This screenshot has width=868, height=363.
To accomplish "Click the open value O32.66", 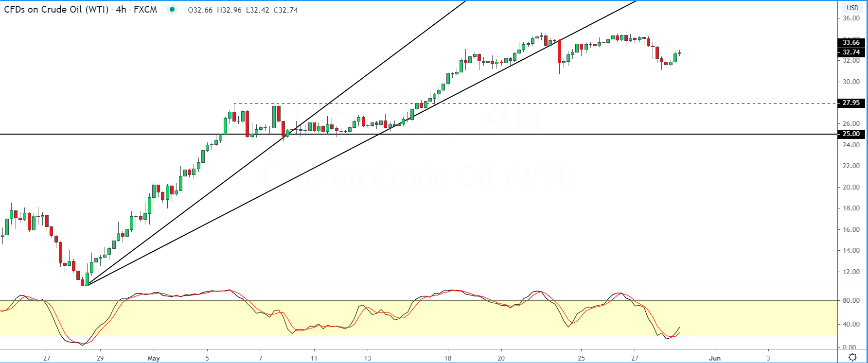I will (x=200, y=10).
